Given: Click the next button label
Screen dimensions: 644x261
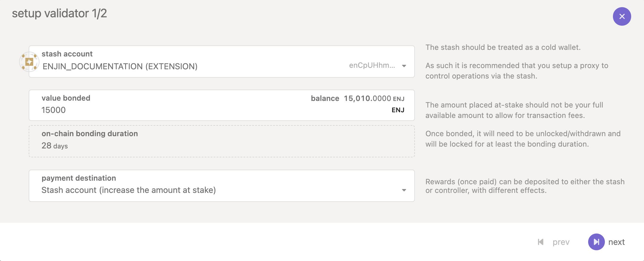Looking at the screenshot, I should coord(617,242).
